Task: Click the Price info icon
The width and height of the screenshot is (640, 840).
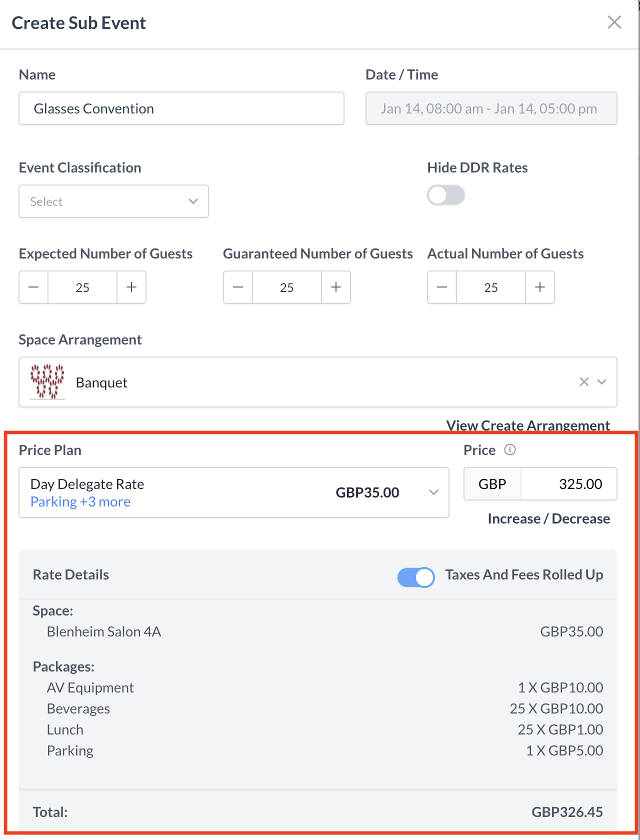Action: tap(510, 449)
